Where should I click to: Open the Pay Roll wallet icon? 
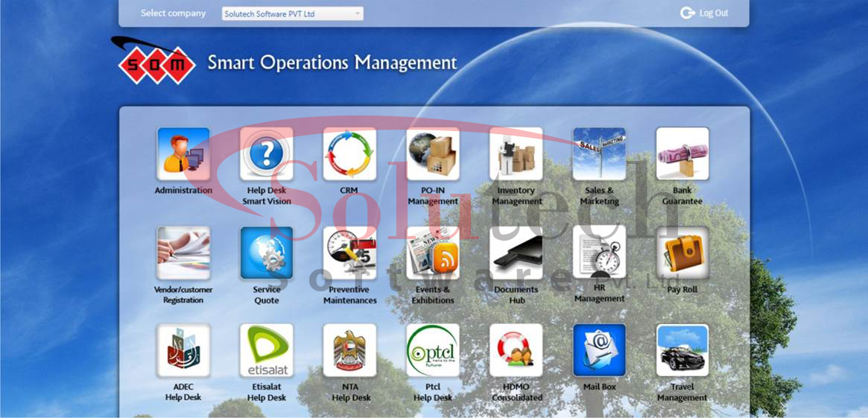[x=682, y=253]
